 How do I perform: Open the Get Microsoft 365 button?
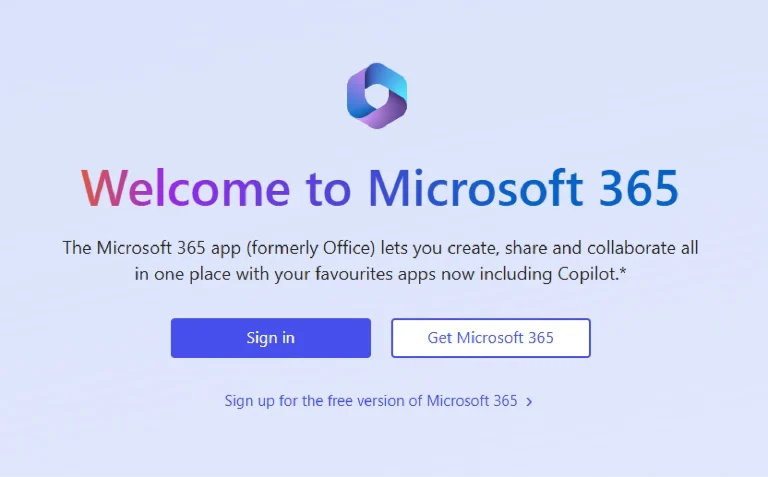pos(491,338)
